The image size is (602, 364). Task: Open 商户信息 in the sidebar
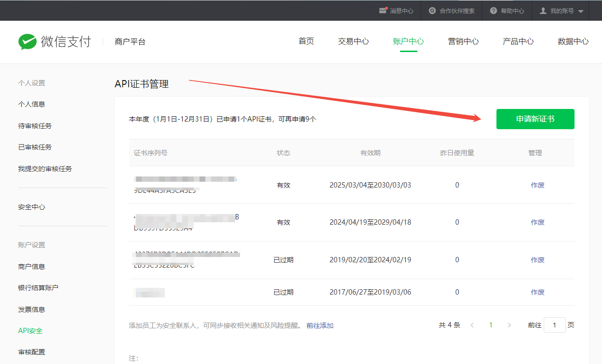[x=32, y=267]
